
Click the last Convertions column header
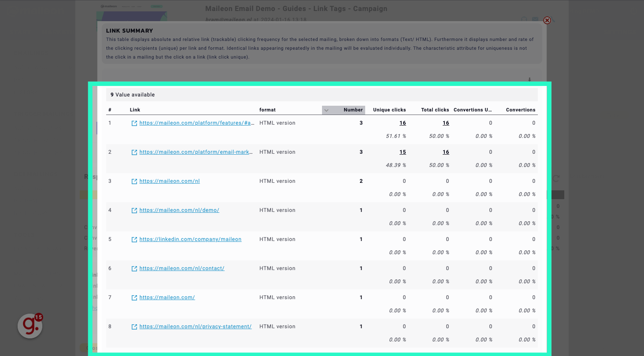521,110
